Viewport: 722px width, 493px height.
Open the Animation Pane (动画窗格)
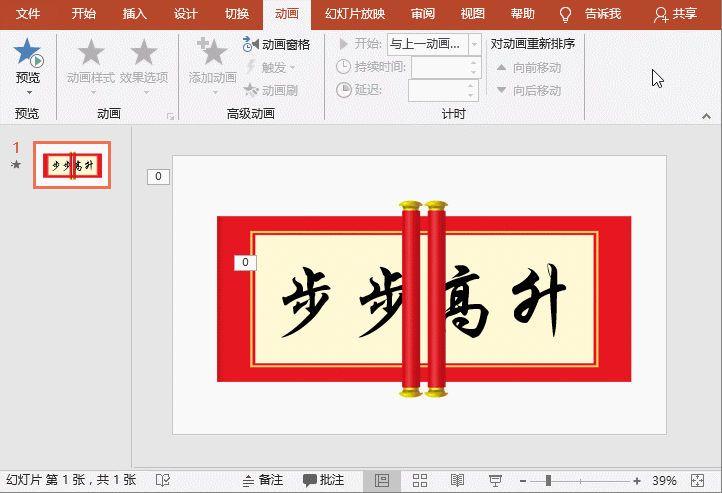(277, 44)
